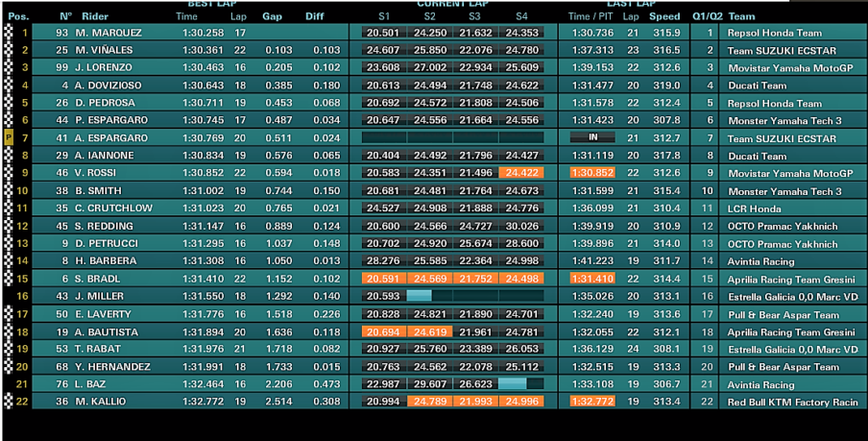Click the chequered flag next to A. Dovizioso
868x441 pixels.
pyautogui.click(x=8, y=86)
